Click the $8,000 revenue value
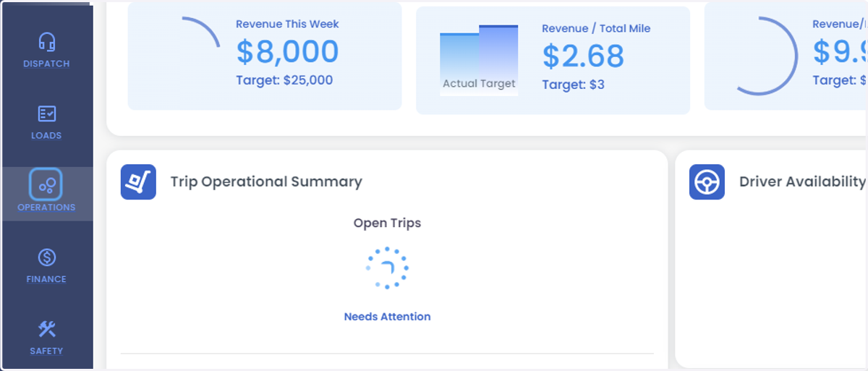Viewport: 868px width, 371px height. click(287, 52)
